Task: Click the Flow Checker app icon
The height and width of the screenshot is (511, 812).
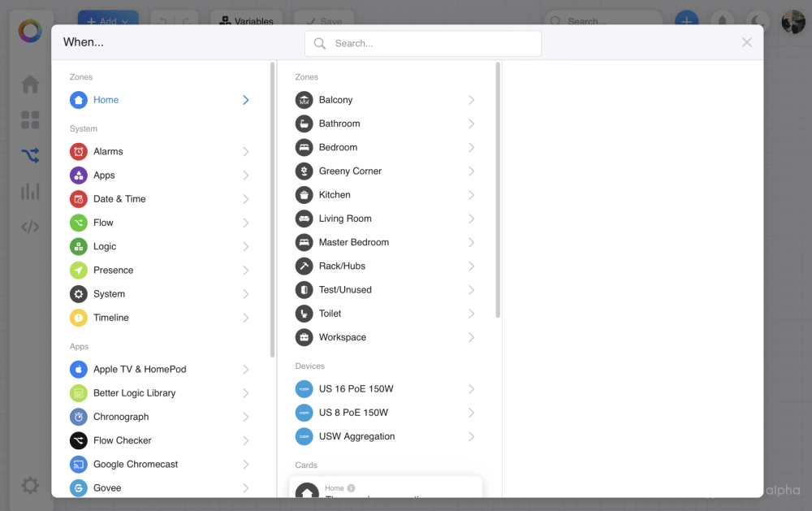Action: pos(79,440)
